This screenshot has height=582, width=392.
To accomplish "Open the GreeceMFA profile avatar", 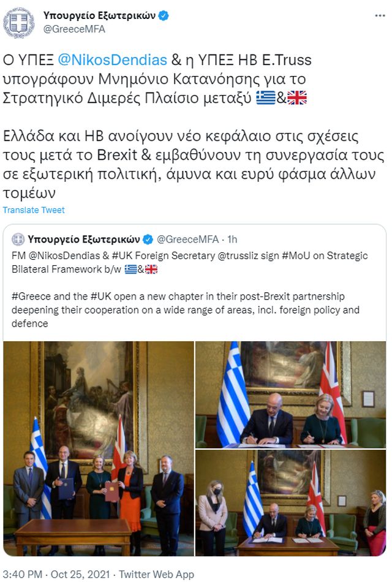I will coord(18,23).
